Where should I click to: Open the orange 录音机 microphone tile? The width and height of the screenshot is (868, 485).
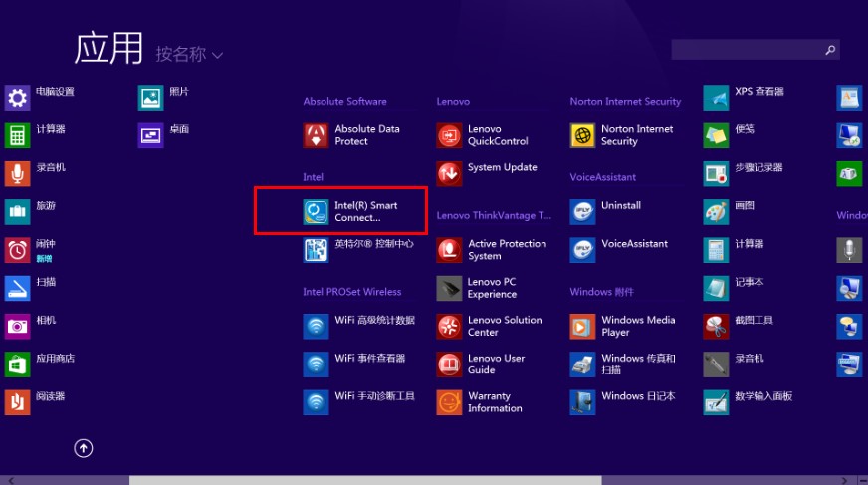coord(17,174)
